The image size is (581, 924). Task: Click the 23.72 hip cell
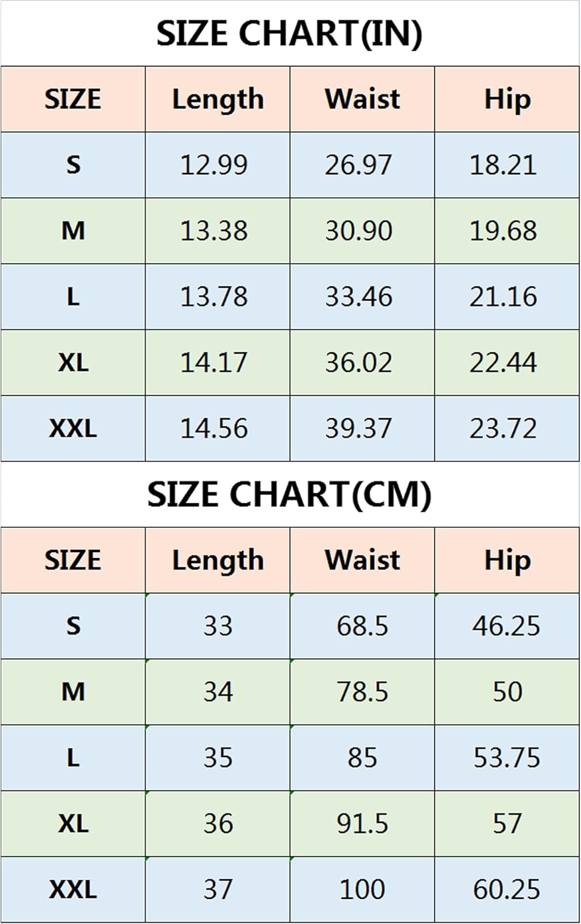pyautogui.click(x=507, y=429)
